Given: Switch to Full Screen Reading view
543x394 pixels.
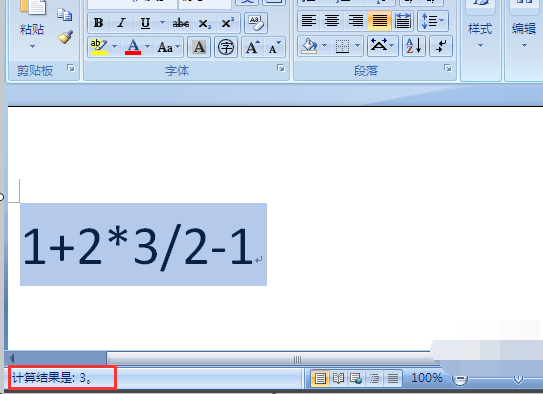Looking at the screenshot, I should (x=338, y=378).
